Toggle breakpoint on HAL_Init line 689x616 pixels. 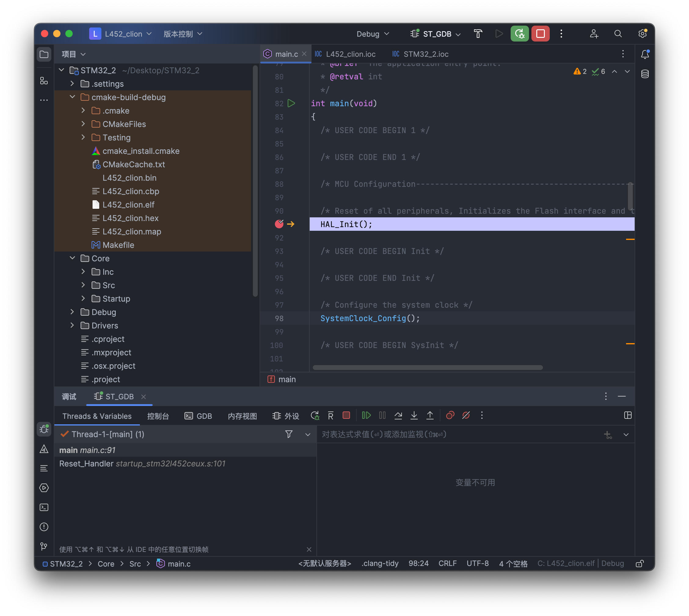[279, 224]
